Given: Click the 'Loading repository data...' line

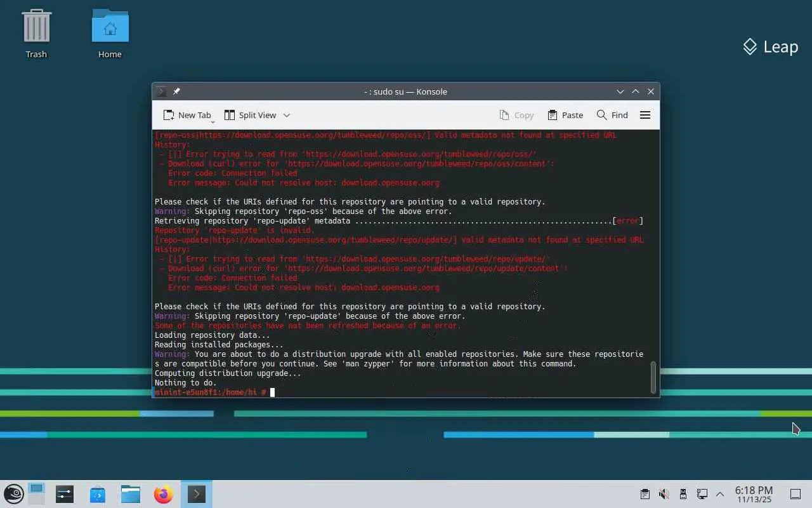Looking at the screenshot, I should pyautogui.click(x=213, y=335).
